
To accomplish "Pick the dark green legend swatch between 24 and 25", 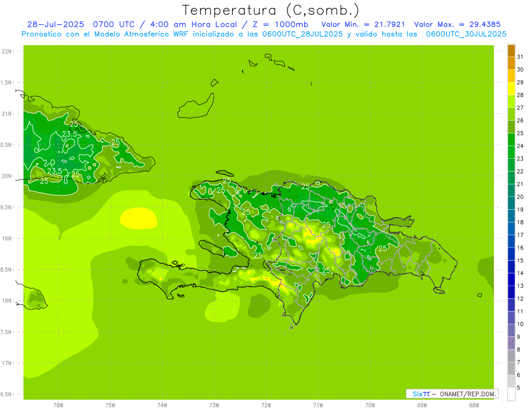I will point(511,140).
